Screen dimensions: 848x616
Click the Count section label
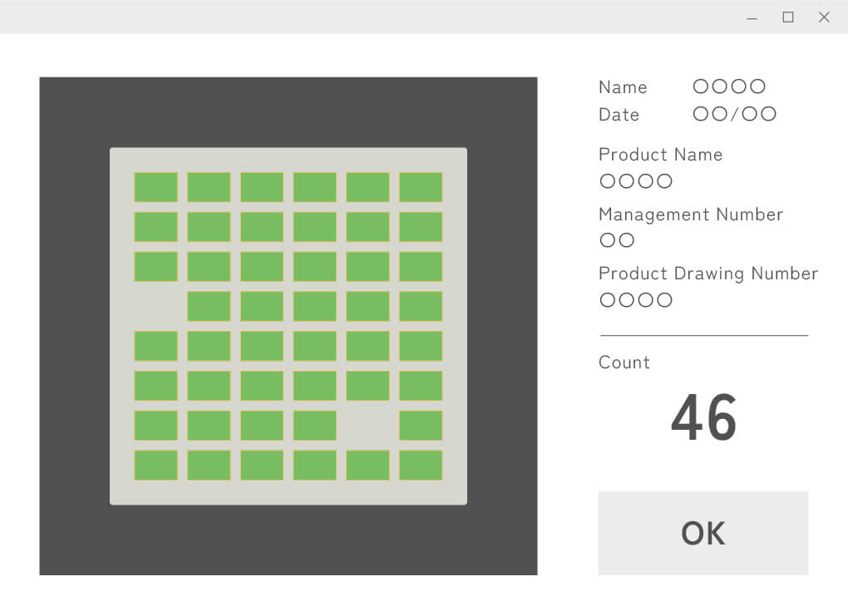tap(624, 362)
